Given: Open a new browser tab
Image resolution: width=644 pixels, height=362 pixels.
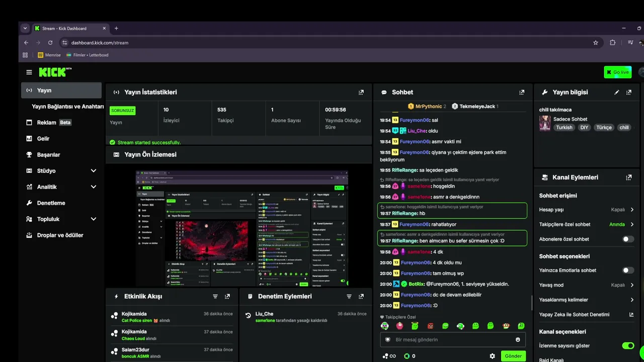Looking at the screenshot, I should pos(116,28).
